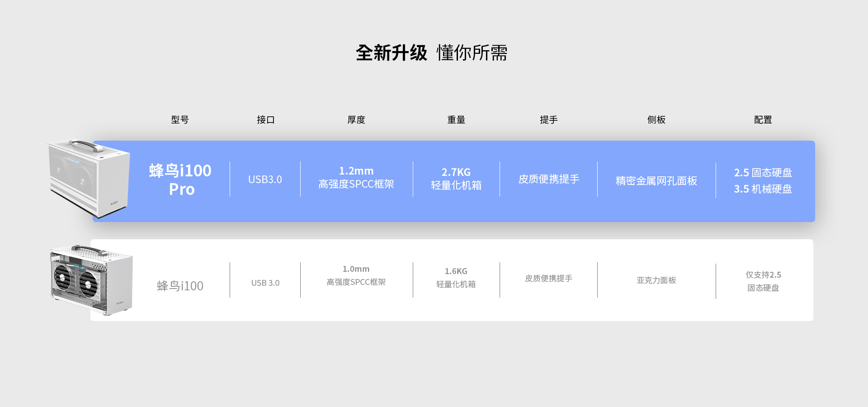Screen dimensions: 868x407
Task: Click 1.0mm 高强度SPCC框架 cell
Action: coord(356,276)
